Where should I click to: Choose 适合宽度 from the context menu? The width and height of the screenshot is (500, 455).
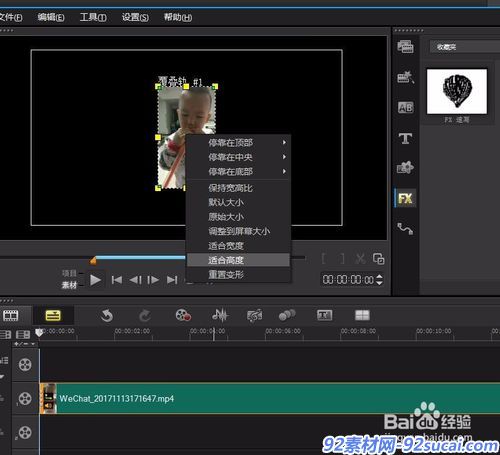(x=238, y=246)
